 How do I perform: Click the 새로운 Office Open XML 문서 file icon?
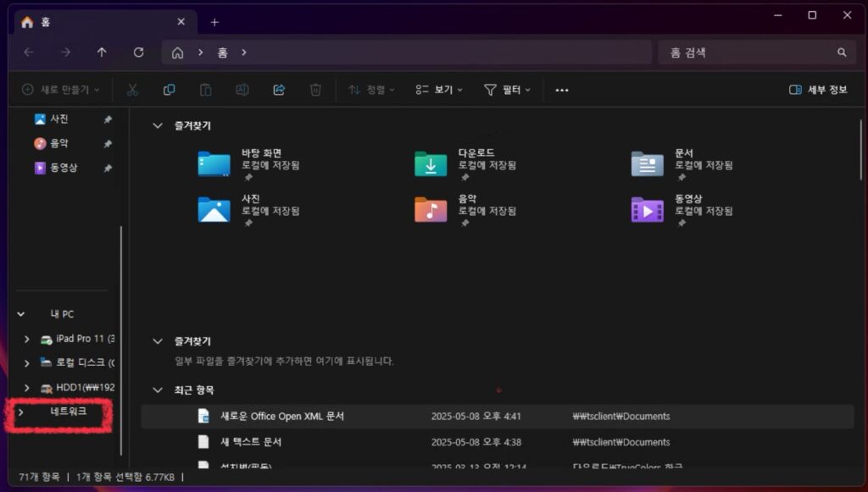point(203,417)
